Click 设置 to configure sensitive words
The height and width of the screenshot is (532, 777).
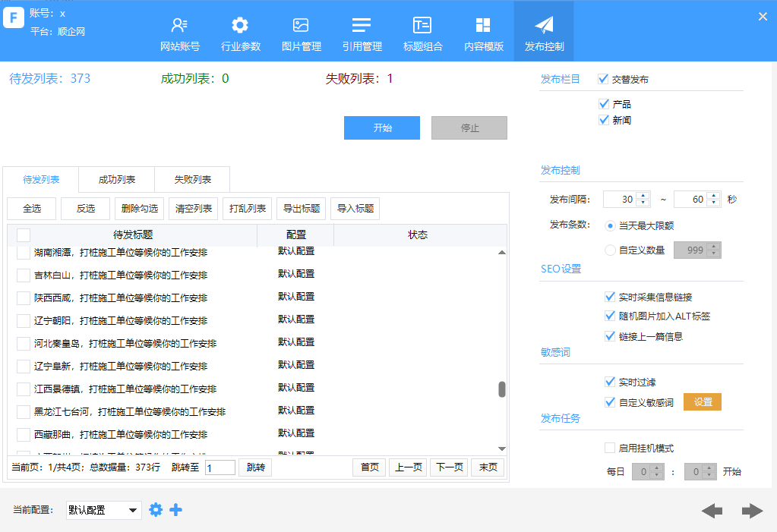click(702, 401)
